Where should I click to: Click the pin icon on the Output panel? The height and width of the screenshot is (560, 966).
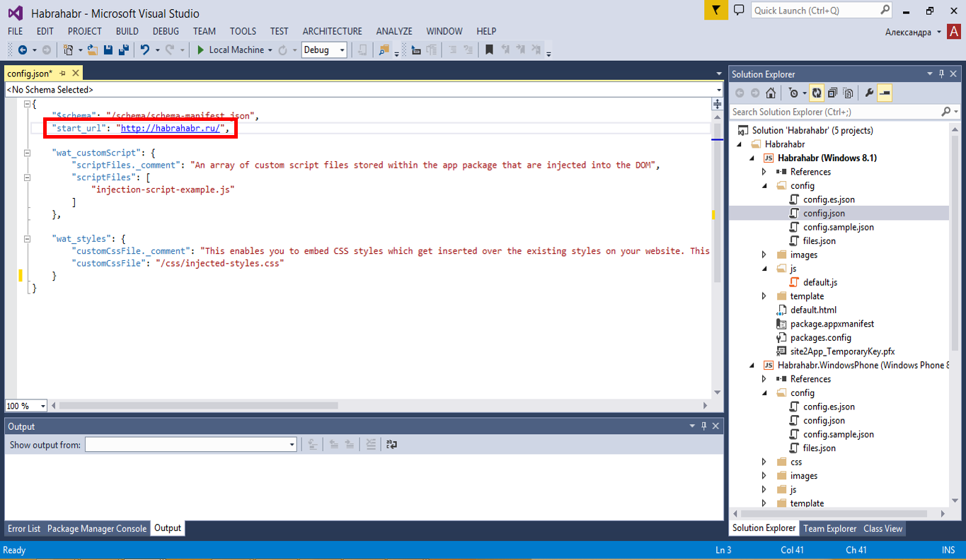703,426
